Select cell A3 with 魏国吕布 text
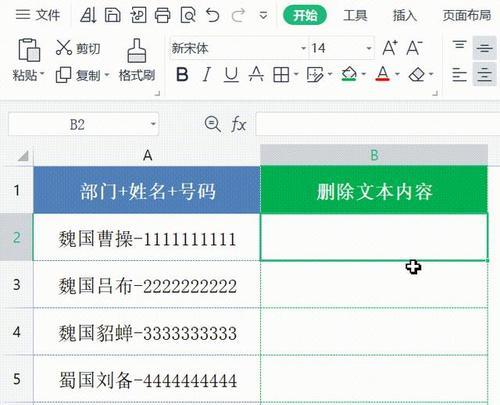 tap(147, 284)
